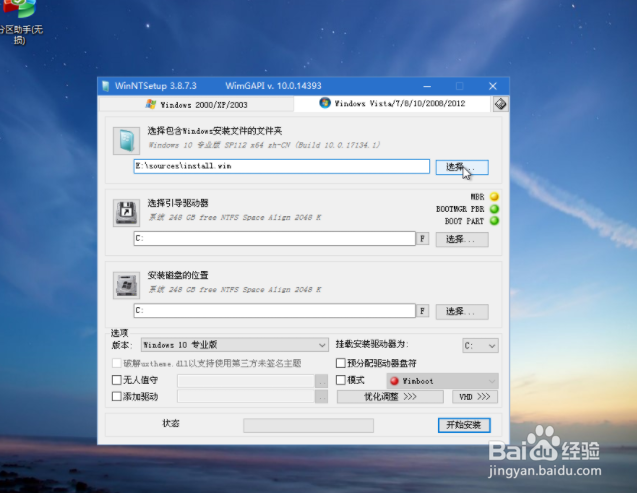Minimize the WinNTSetup window
The width and height of the screenshot is (637, 493).
point(427,86)
